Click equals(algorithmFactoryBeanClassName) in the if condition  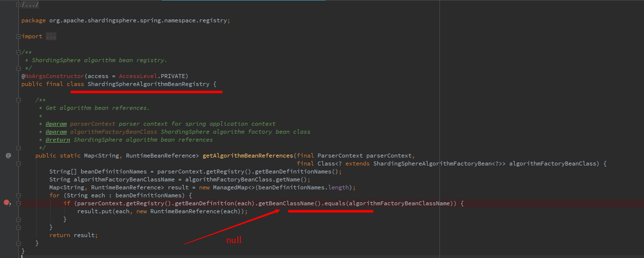(x=390, y=203)
